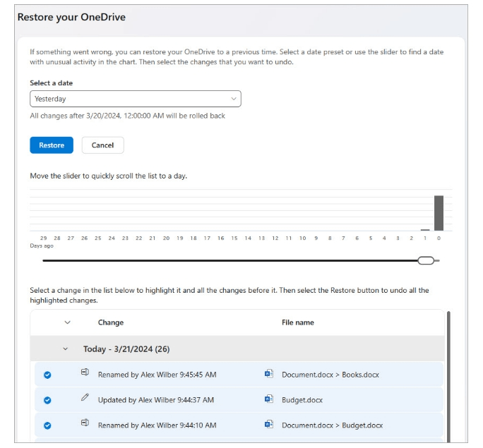Click the slider track below day 10
Image resolution: width=483 pixels, height=448 pixels.
coord(302,260)
